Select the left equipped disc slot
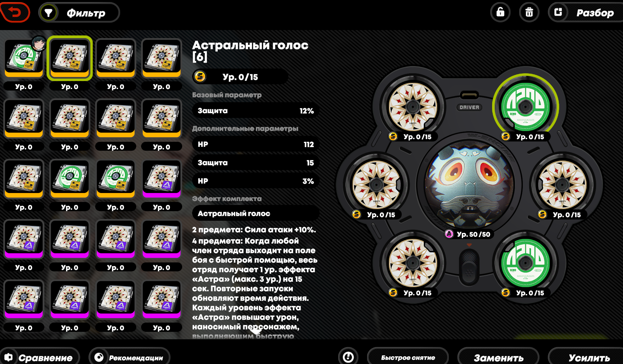This screenshot has width=623, height=364. [x=376, y=184]
